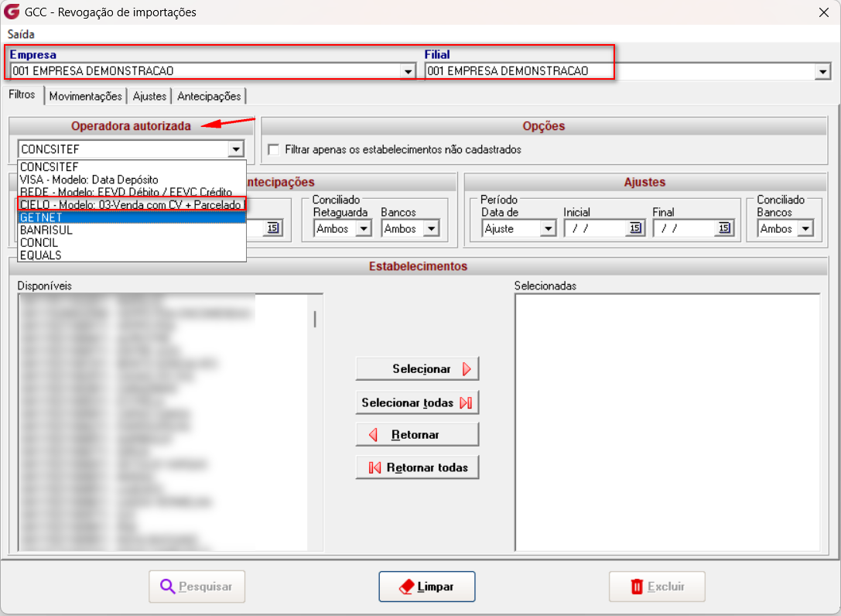Expand the Filial dropdown arrow
The image size is (841, 616).
pyautogui.click(x=822, y=71)
